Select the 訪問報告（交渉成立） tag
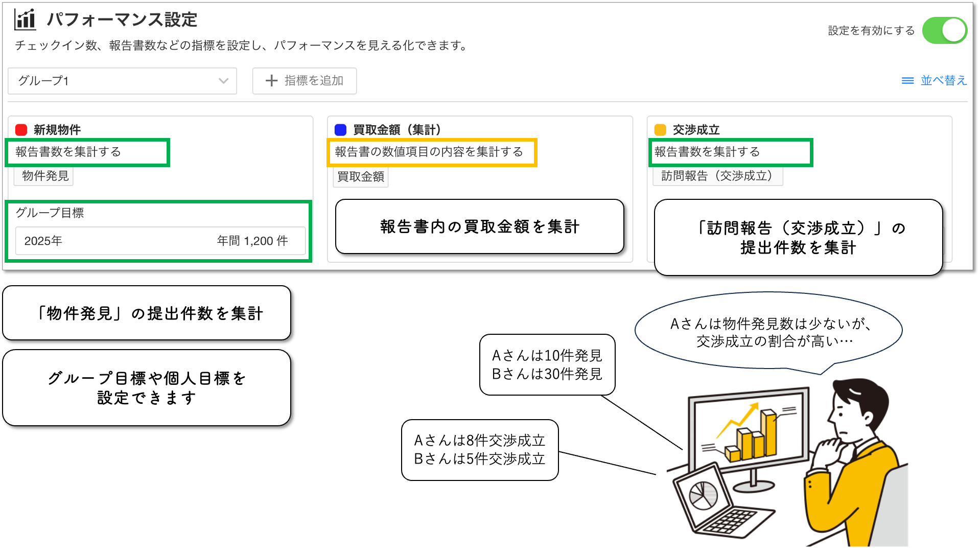The height and width of the screenshot is (551, 980). pyautogui.click(x=717, y=176)
